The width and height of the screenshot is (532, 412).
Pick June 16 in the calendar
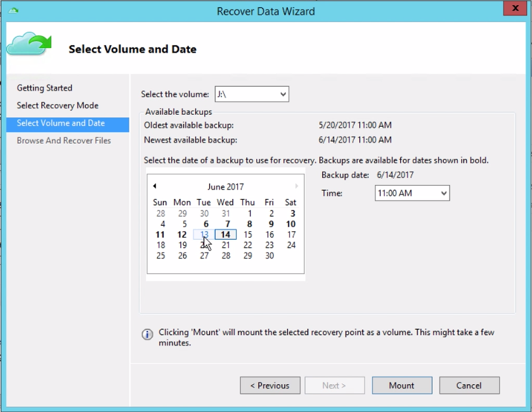269,235
